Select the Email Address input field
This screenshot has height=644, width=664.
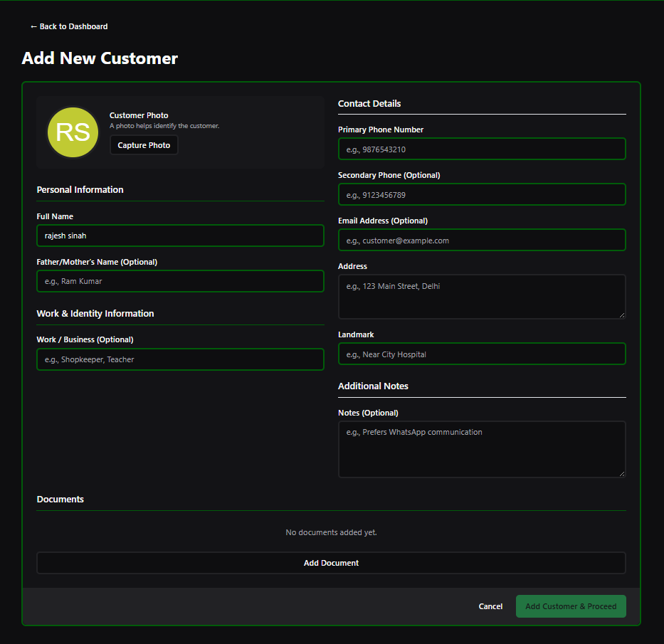482,240
